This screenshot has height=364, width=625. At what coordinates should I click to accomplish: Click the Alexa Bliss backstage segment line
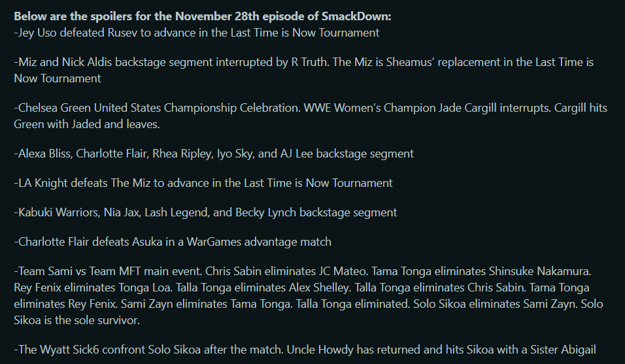tap(214, 154)
